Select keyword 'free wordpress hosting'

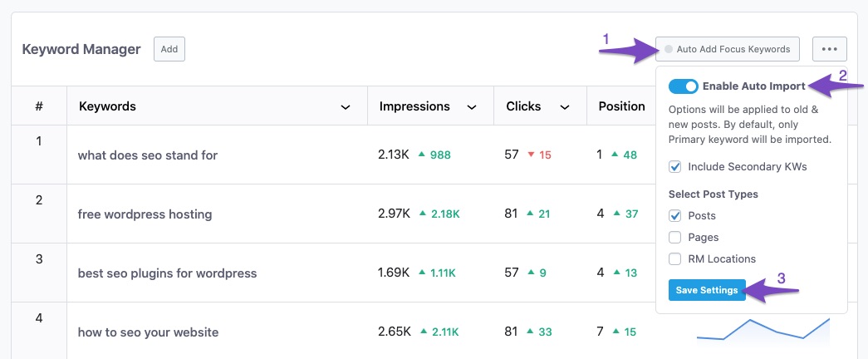click(x=145, y=214)
